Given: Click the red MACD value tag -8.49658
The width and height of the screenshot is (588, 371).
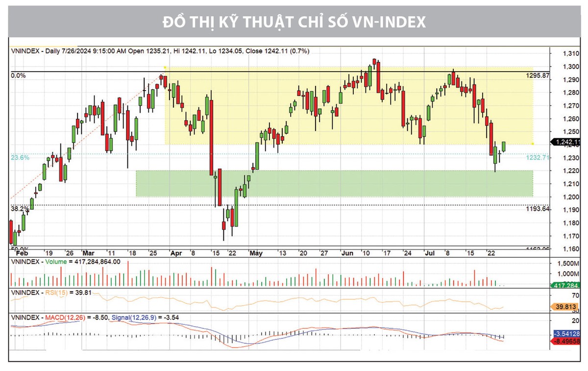Looking at the screenshot, I should click(566, 341).
